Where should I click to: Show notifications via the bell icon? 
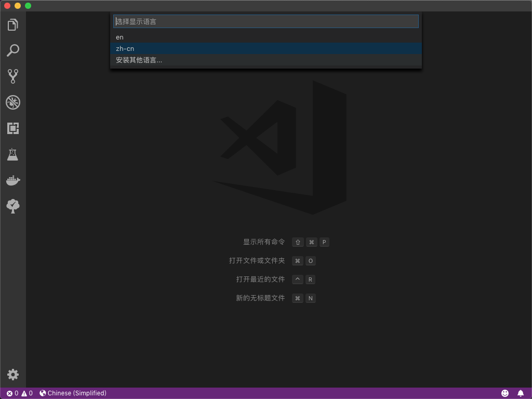(521, 393)
